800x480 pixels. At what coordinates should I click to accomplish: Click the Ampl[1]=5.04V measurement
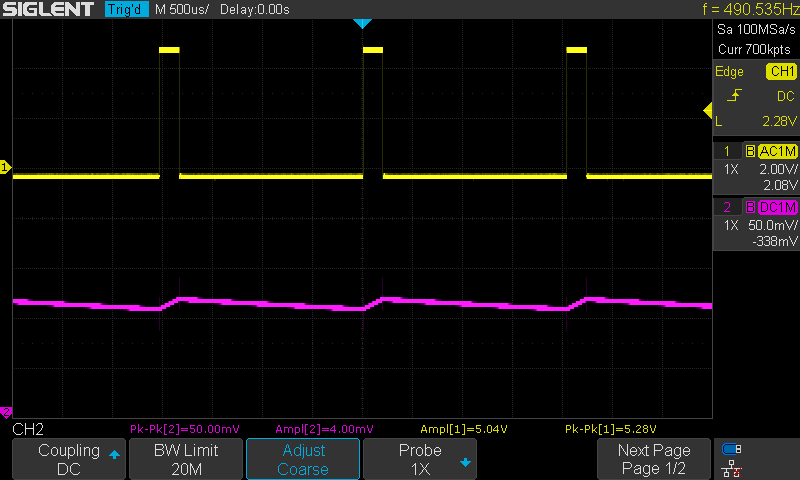point(464,429)
